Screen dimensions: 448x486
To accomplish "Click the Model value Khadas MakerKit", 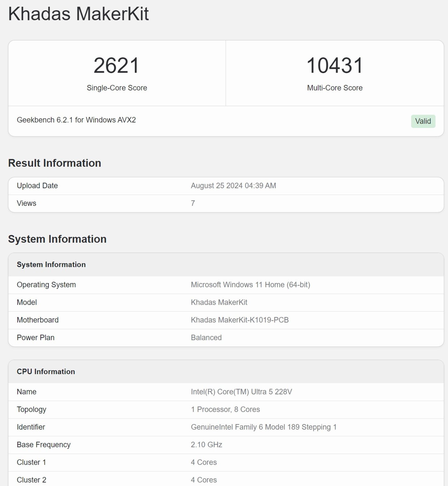I will (x=219, y=302).
